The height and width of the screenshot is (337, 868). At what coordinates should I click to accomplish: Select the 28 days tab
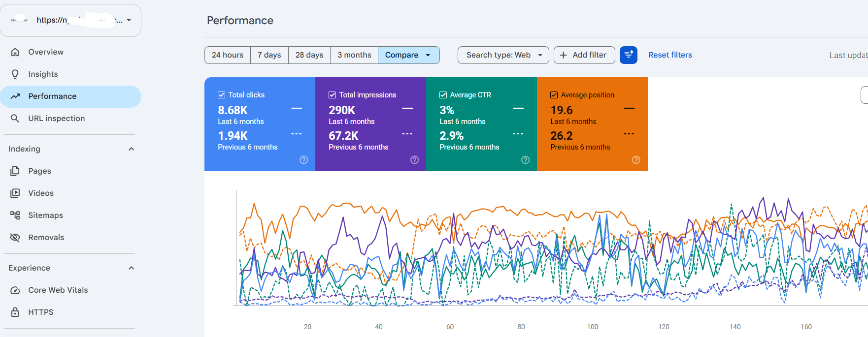pyautogui.click(x=309, y=55)
